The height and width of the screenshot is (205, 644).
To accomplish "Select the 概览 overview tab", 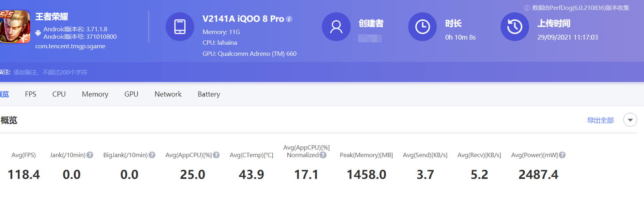I will 4,94.
